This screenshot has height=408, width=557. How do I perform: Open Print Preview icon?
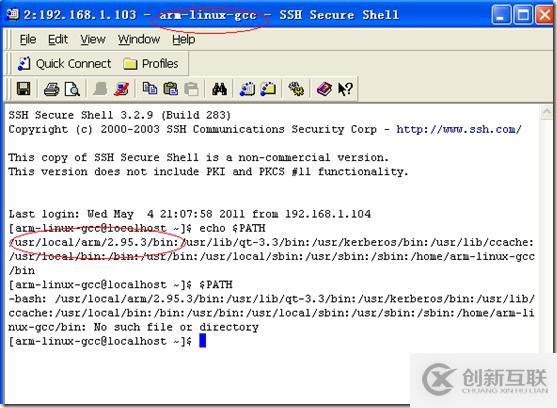tap(72, 89)
